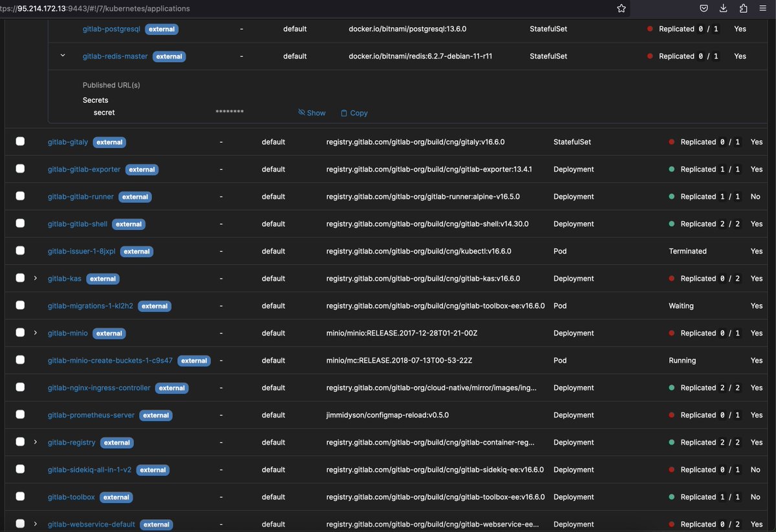Select the gitlab-gitlab-shell checkbox
This screenshot has width=776, height=532.
click(x=20, y=223)
